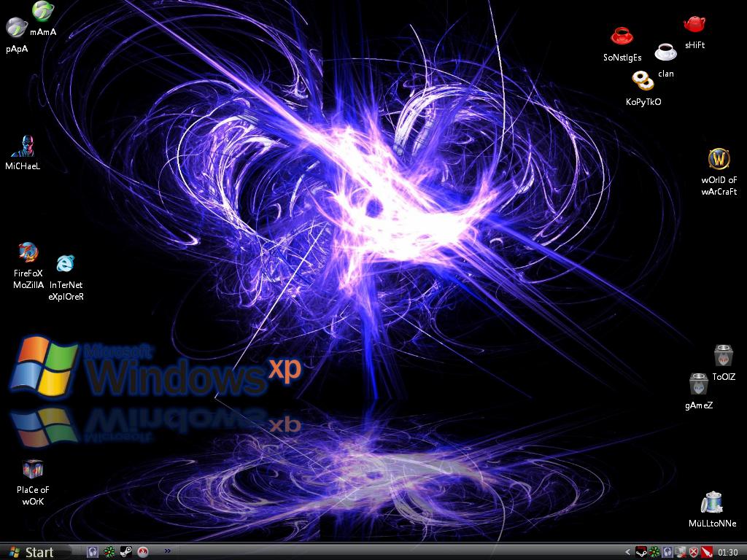This screenshot has height=560, width=747.
Task: Launch ICQ flower from Quick Launch
Action: point(109,553)
